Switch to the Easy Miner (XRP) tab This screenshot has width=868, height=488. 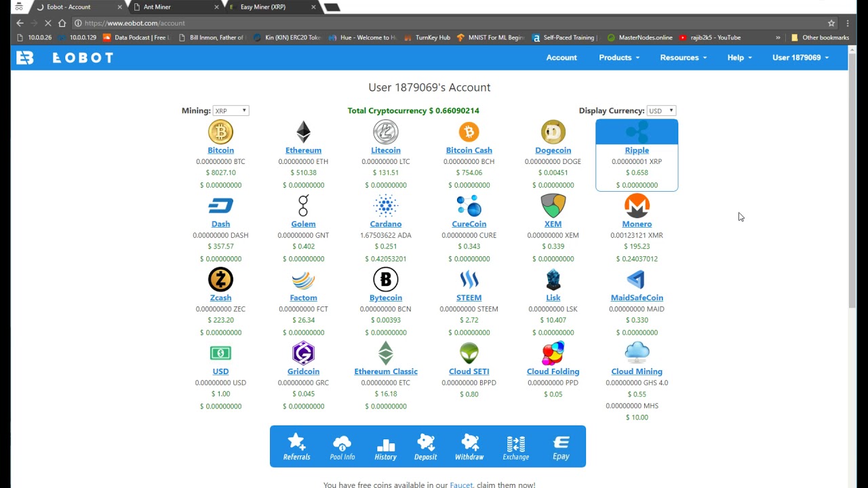(x=271, y=7)
